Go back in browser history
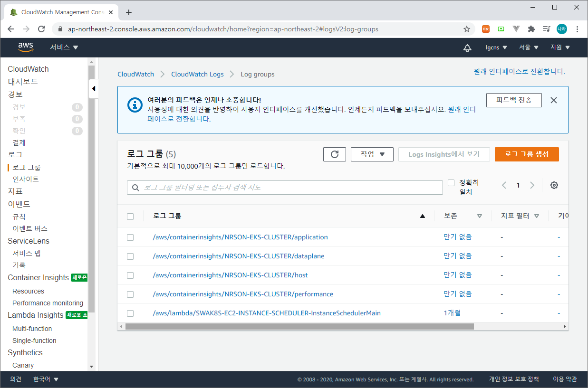Image resolution: width=588 pixels, height=388 pixels. (11, 29)
